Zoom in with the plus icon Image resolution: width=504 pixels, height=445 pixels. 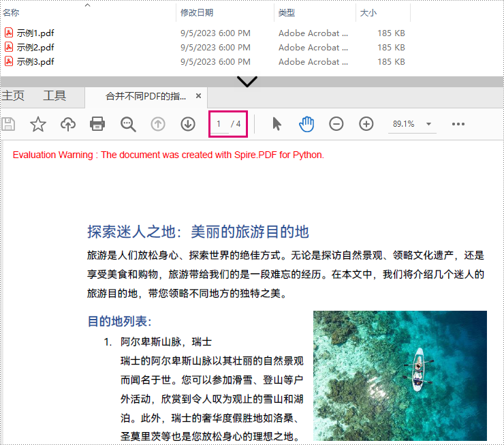click(x=366, y=124)
